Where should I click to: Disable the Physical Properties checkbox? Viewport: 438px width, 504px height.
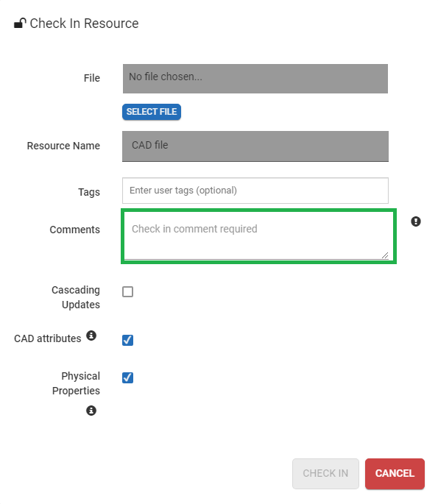click(x=127, y=377)
